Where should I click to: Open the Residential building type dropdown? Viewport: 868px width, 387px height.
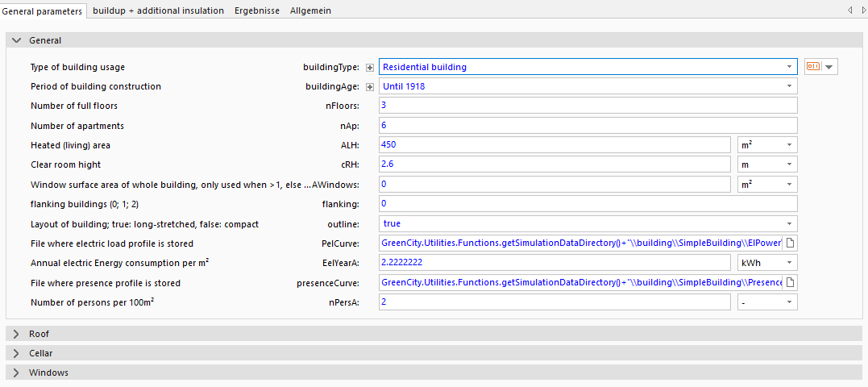pyautogui.click(x=789, y=67)
